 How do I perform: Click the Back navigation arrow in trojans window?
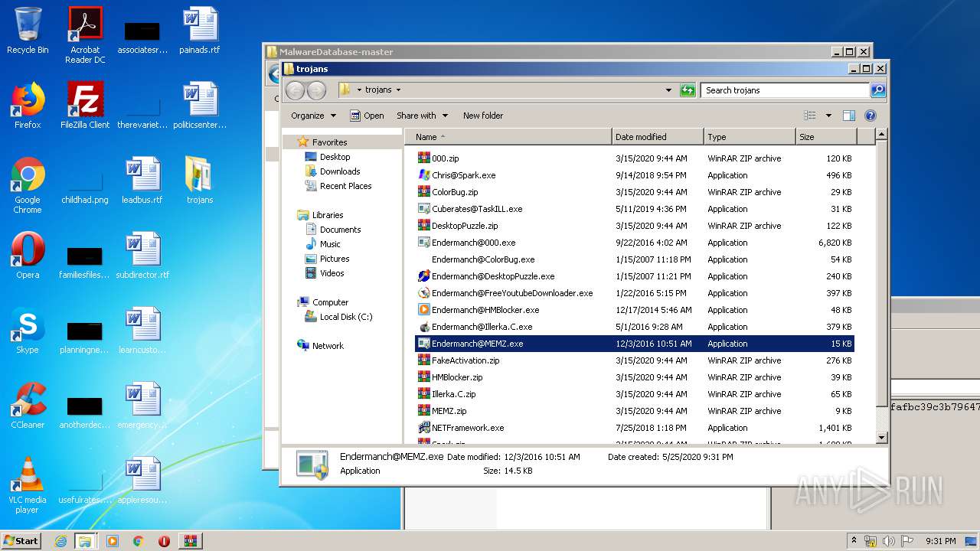[x=295, y=90]
